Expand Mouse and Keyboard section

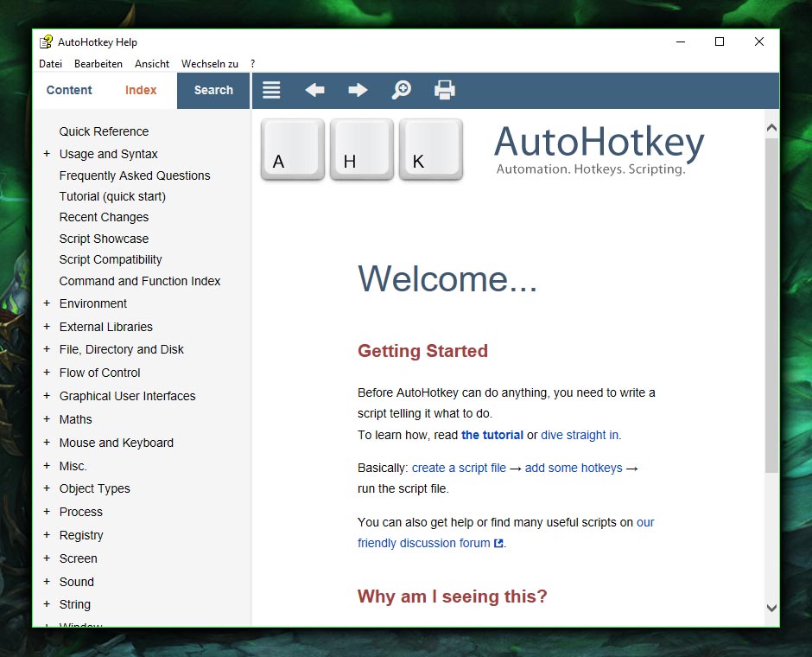[47, 443]
